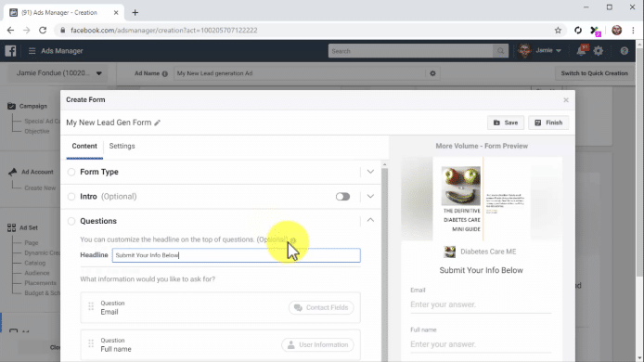Click Full name answer field in preview

[481, 344]
